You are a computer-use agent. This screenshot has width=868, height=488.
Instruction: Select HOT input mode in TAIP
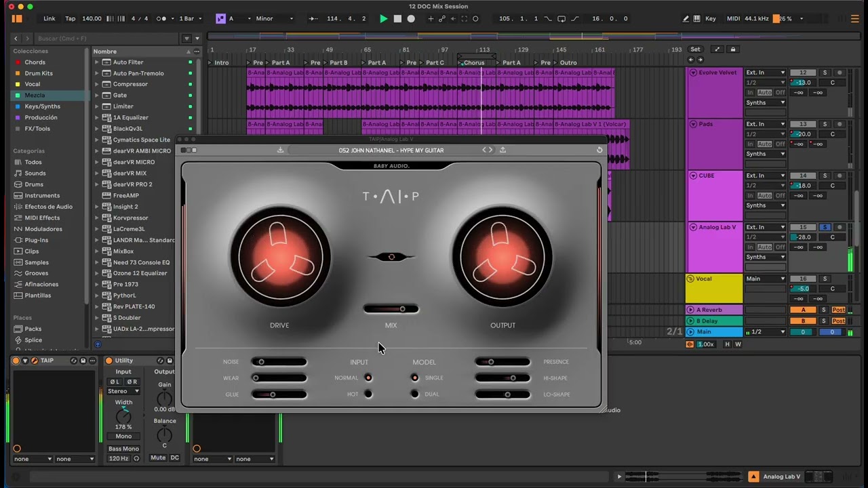[368, 394]
